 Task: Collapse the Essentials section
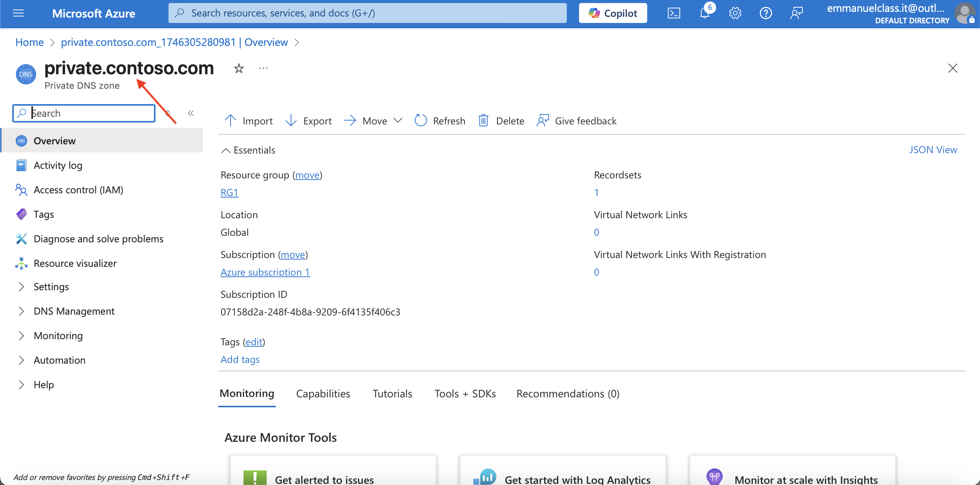tap(248, 150)
